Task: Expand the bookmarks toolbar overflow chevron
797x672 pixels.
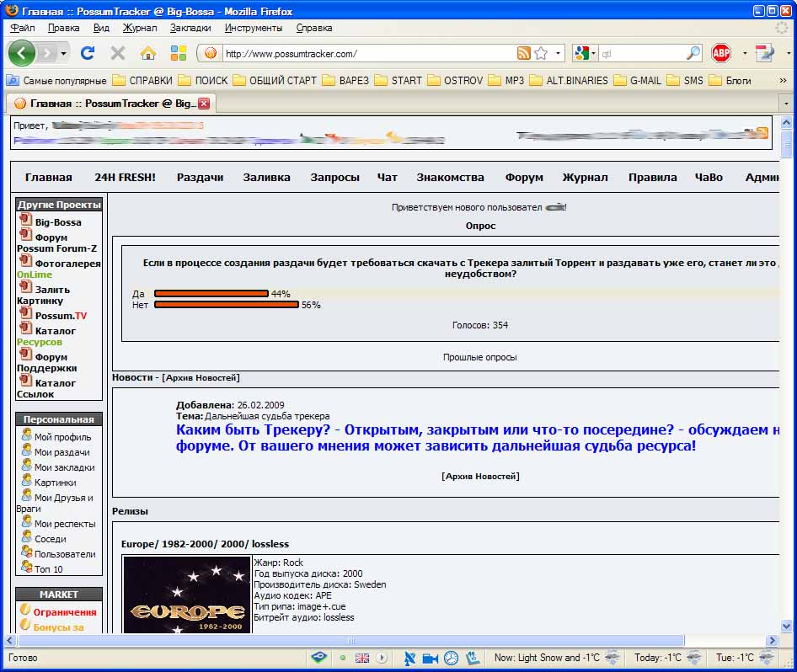Action: click(783, 80)
